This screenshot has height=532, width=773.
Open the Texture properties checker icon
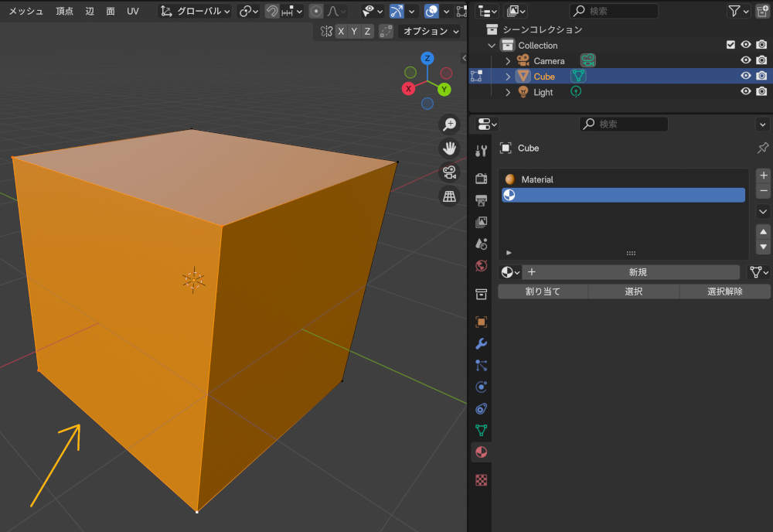click(x=481, y=480)
